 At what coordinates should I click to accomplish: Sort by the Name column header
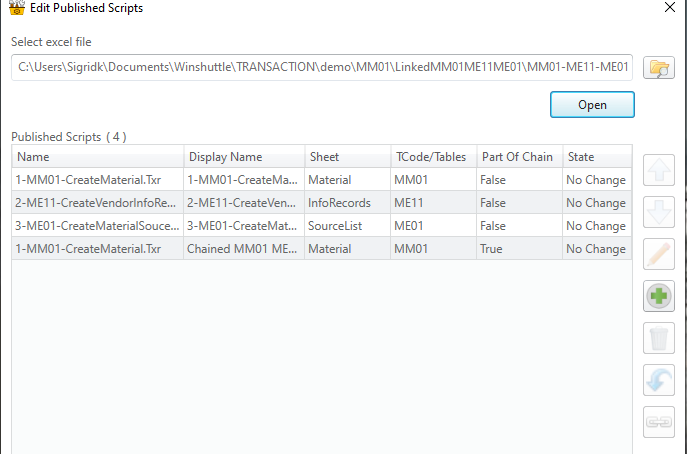pyautogui.click(x=97, y=157)
